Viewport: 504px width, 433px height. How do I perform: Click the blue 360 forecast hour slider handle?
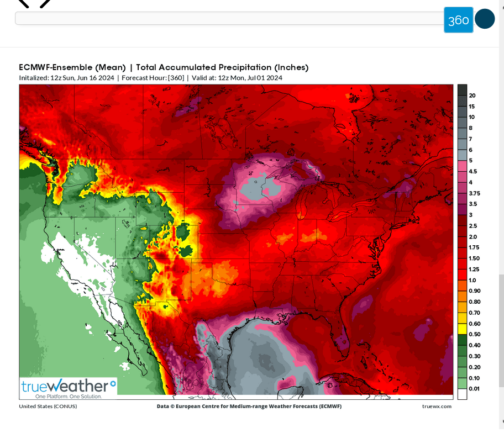click(458, 20)
